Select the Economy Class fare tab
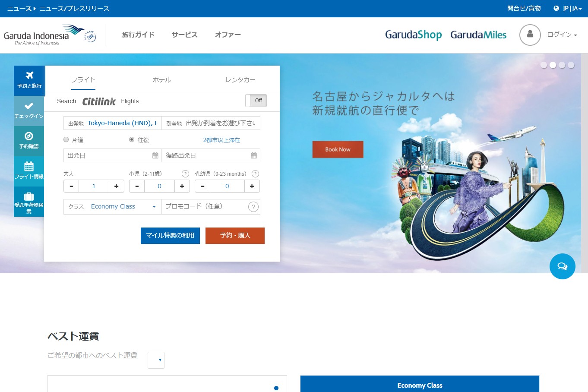This screenshot has width=588, height=392. [420, 384]
